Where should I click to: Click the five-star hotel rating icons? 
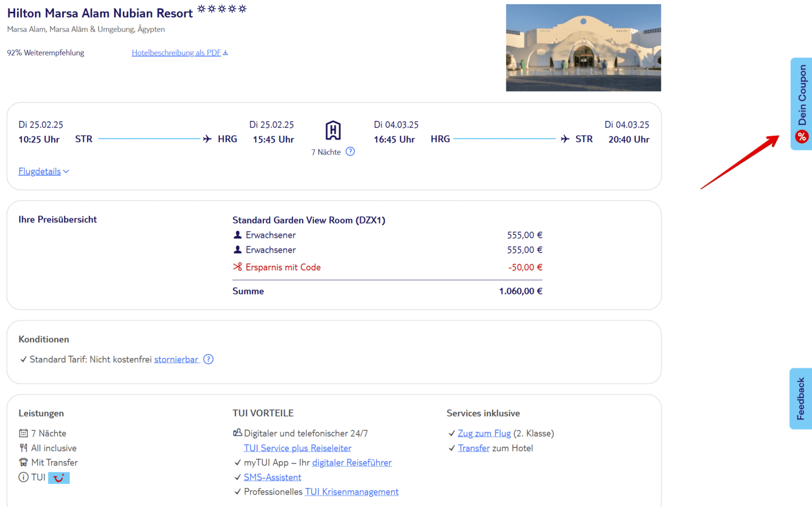(222, 9)
